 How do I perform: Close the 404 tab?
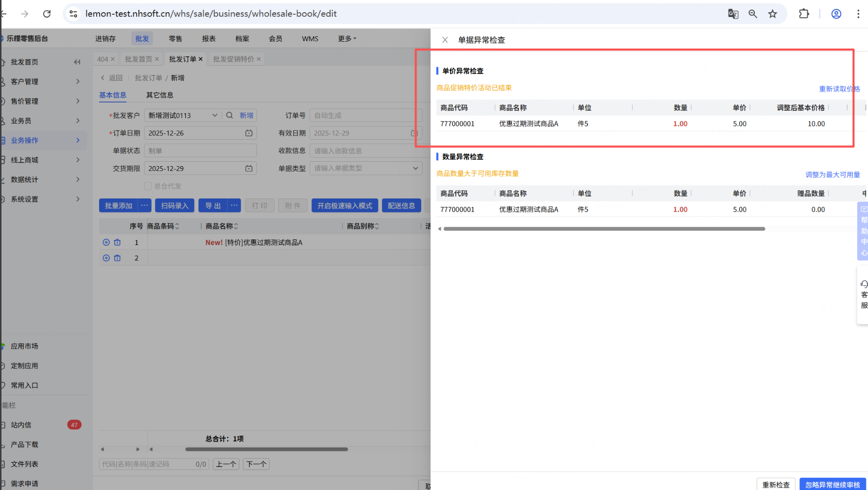click(x=113, y=59)
